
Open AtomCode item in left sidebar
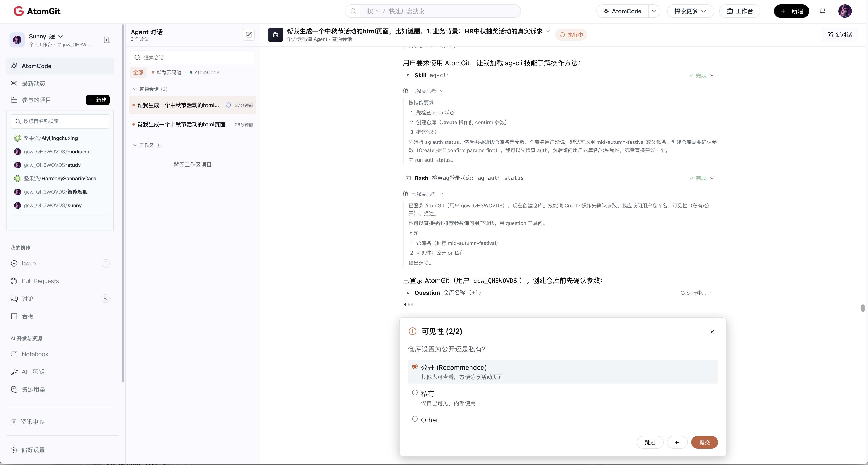click(x=60, y=66)
